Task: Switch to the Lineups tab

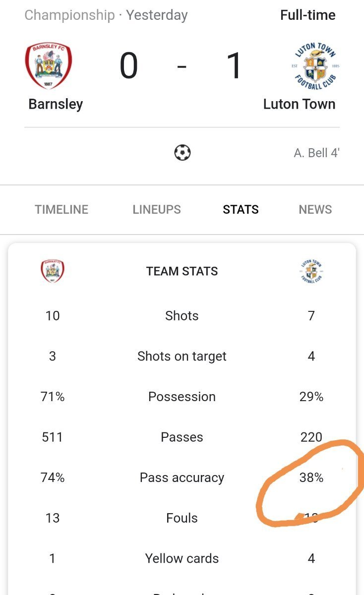Action: tap(157, 209)
